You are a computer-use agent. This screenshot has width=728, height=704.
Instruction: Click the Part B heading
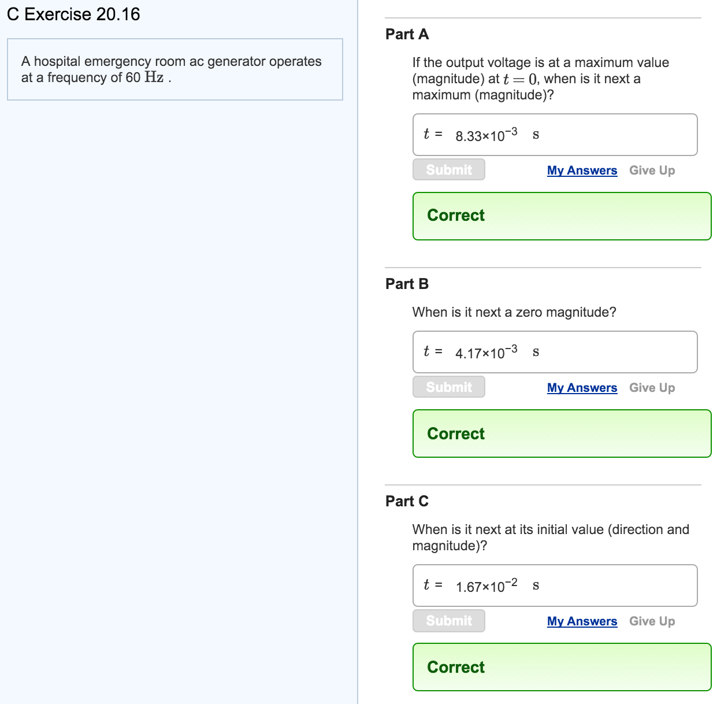pos(407,284)
